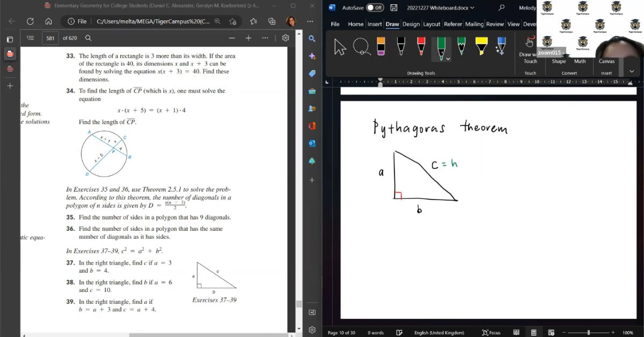Click Page 10 of 30 in status bar
644x337 pixels.
click(x=341, y=333)
